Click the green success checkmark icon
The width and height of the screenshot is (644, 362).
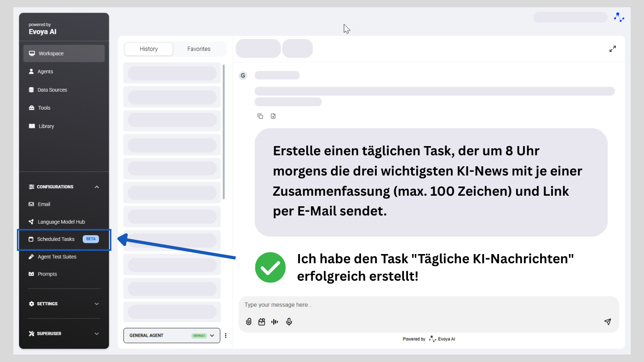pos(270,267)
